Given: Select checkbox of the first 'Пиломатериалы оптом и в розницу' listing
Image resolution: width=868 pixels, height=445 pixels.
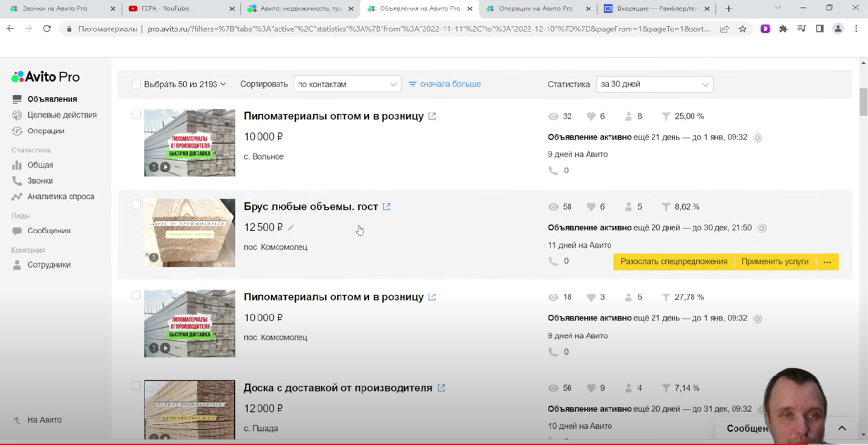Looking at the screenshot, I should click(x=136, y=114).
